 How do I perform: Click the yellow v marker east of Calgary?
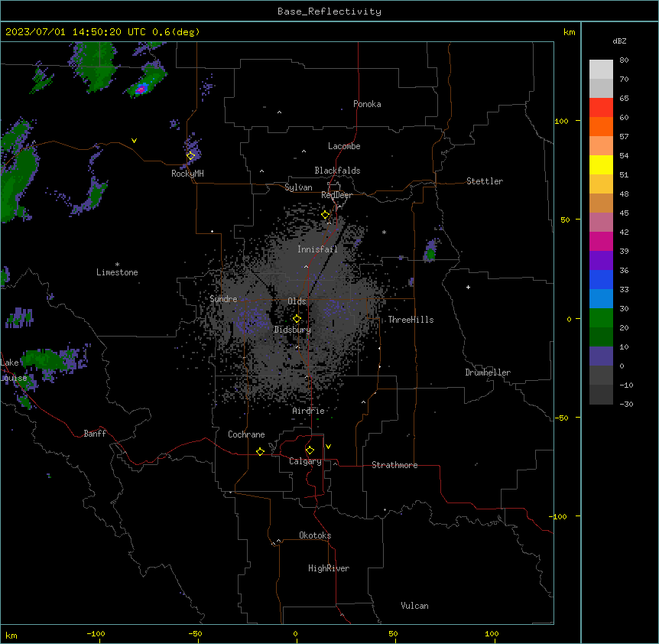(328, 447)
